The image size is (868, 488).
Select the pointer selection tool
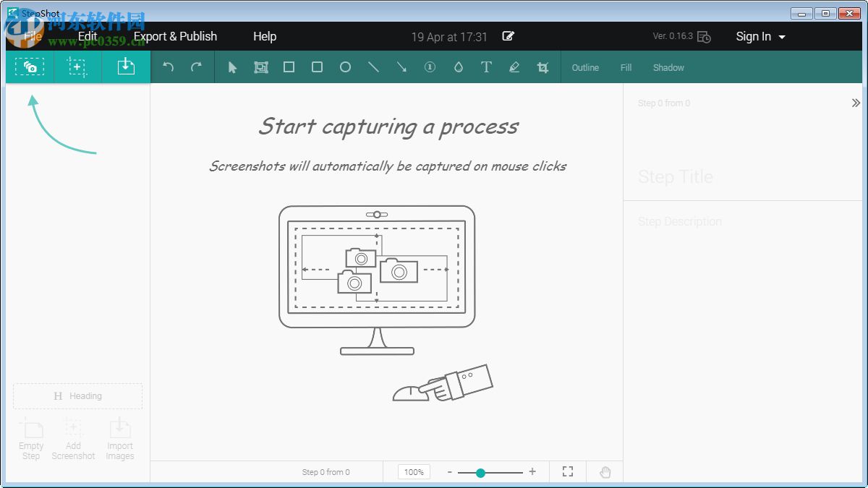pyautogui.click(x=232, y=67)
